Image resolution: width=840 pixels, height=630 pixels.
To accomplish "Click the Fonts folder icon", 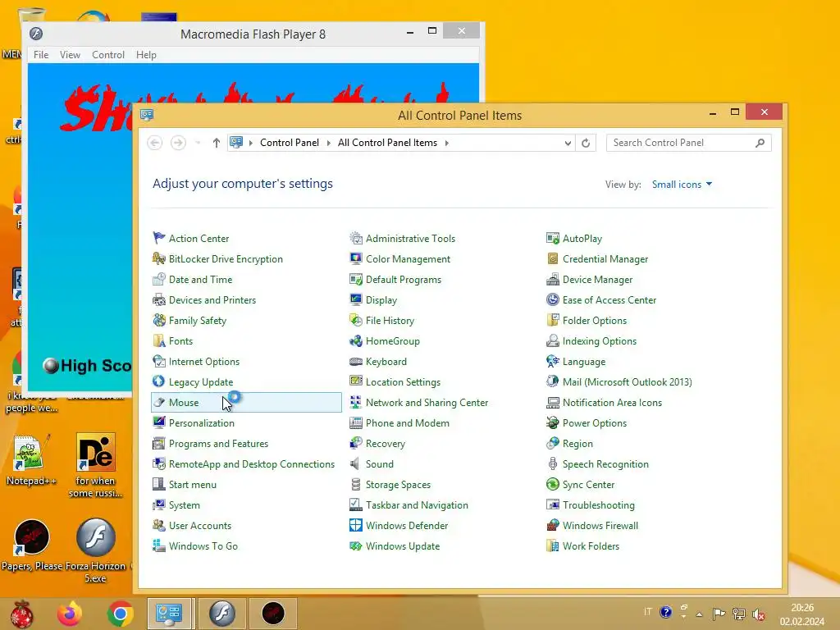I will click(158, 340).
